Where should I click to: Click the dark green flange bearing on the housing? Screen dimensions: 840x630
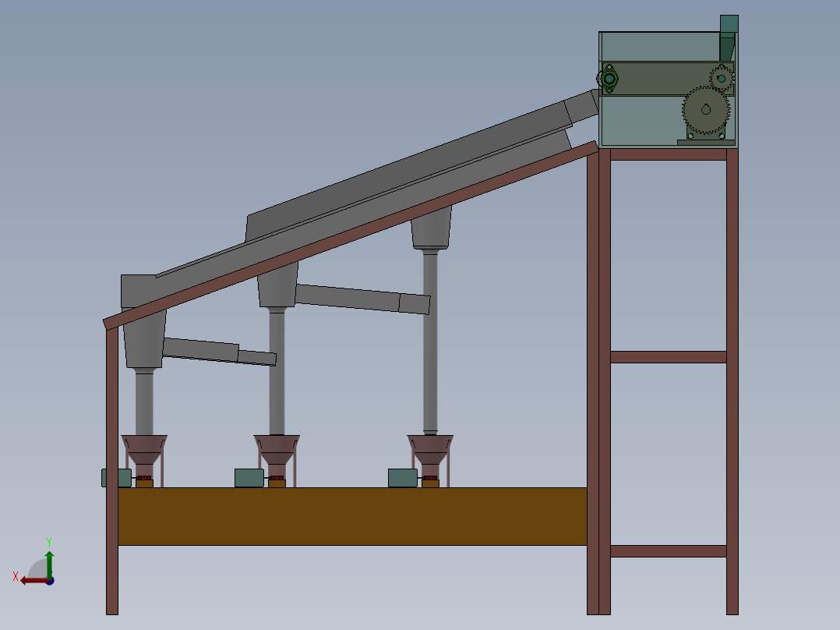click(609, 78)
